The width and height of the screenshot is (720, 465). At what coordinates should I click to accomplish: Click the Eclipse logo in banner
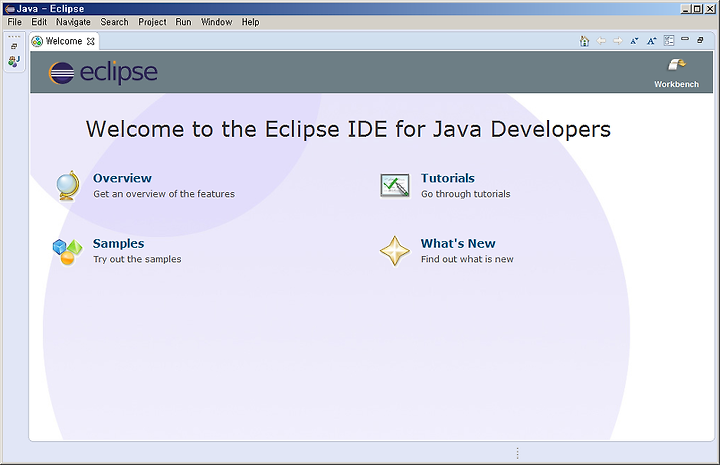103,73
